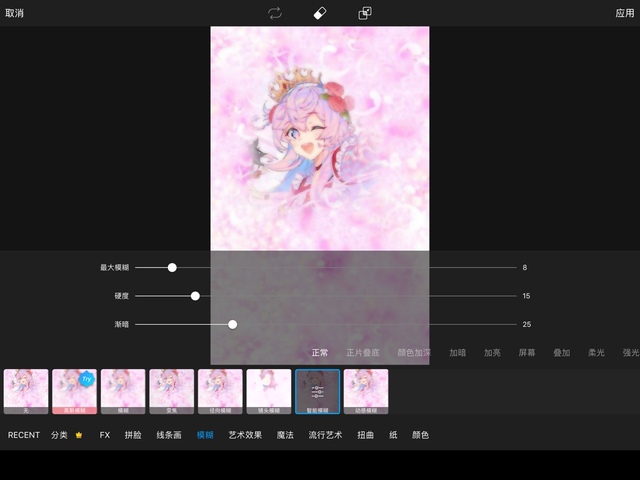
Task: Select the eraser tool icon
Action: pyautogui.click(x=320, y=13)
